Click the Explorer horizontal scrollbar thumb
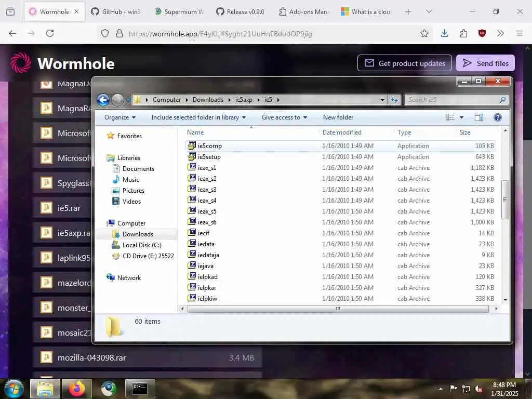The image size is (532, 399). point(338,309)
